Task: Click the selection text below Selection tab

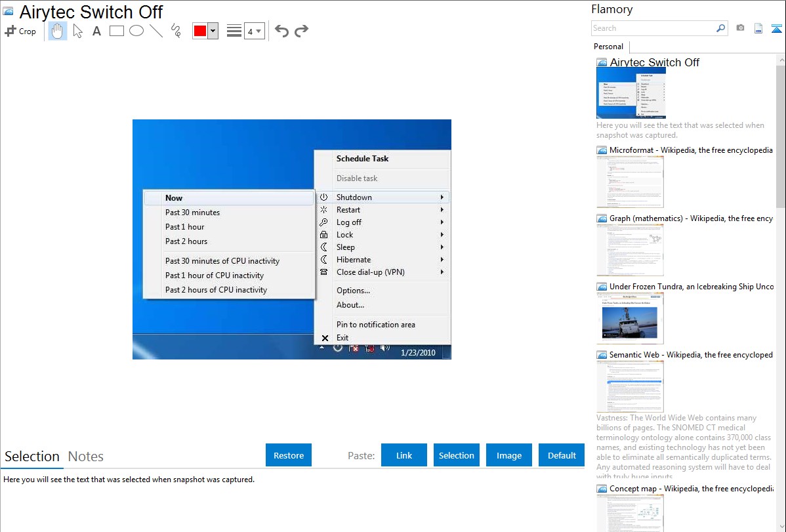Action: coord(129,480)
